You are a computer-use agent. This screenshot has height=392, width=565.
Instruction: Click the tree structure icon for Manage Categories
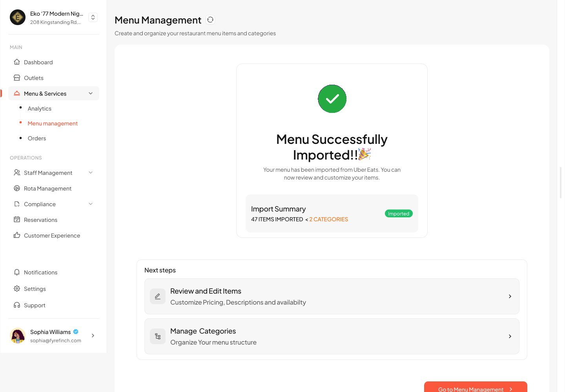coord(158,336)
